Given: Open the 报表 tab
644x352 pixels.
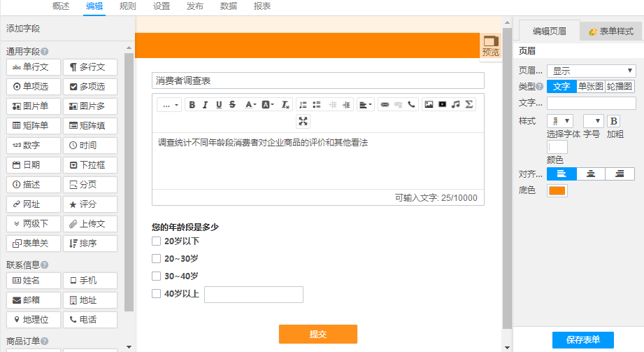Looking at the screenshot, I should click(x=262, y=6).
